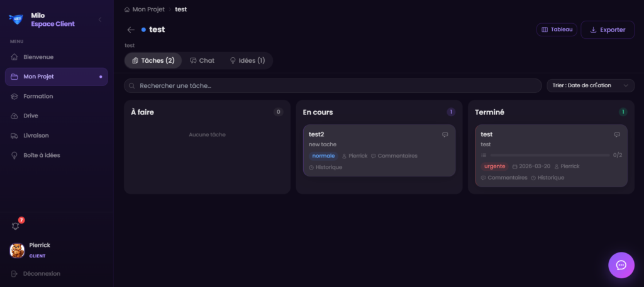Click the notification bell icon

(16, 225)
